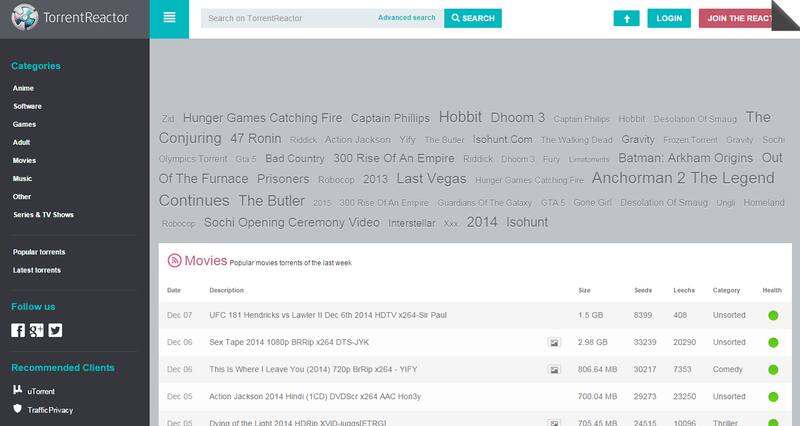This screenshot has width=800, height=426.
Task: Open Popular torrents in sidebar
Action: click(x=41, y=251)
